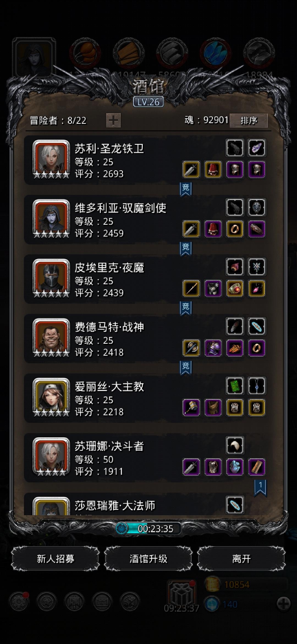
Task: Click the recruitment countdown timer bar
Action: coord(148,528)
